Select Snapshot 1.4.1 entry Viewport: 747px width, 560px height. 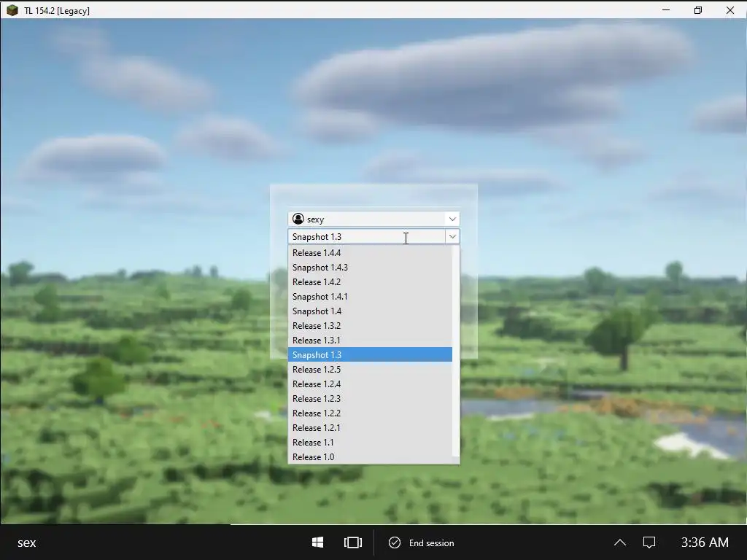[370, 297]
